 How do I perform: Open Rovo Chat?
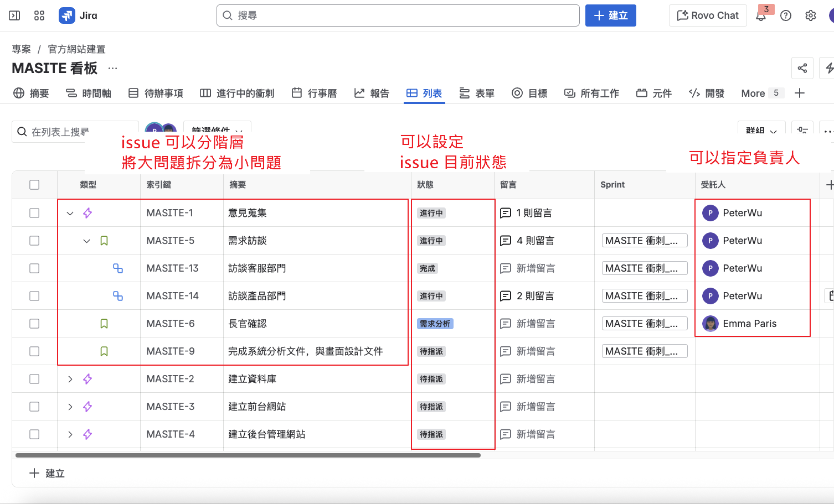pyautogui.click(x=707, y=15)
